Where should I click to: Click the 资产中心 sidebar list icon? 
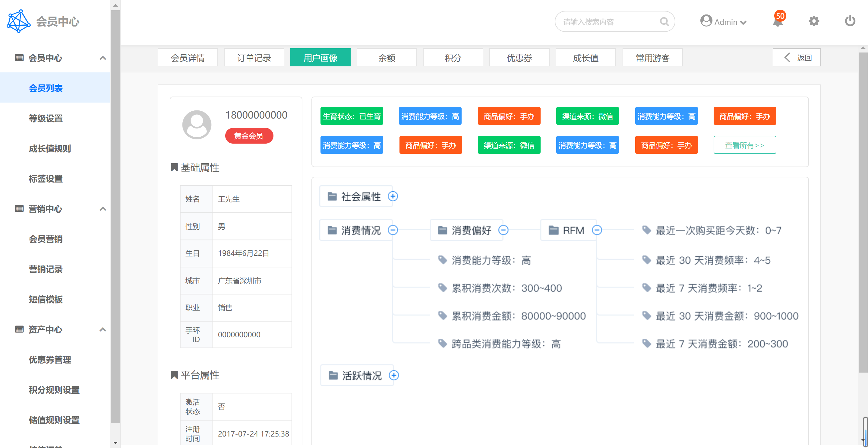point(19,329)
